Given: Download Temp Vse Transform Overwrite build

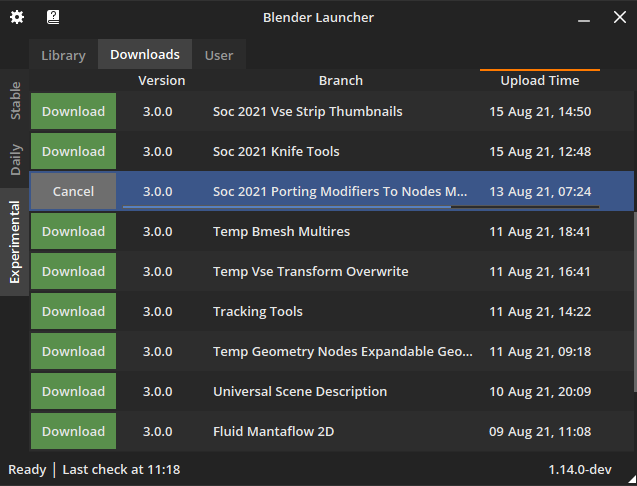Looking at the screenshot, I should coord(74,271).
